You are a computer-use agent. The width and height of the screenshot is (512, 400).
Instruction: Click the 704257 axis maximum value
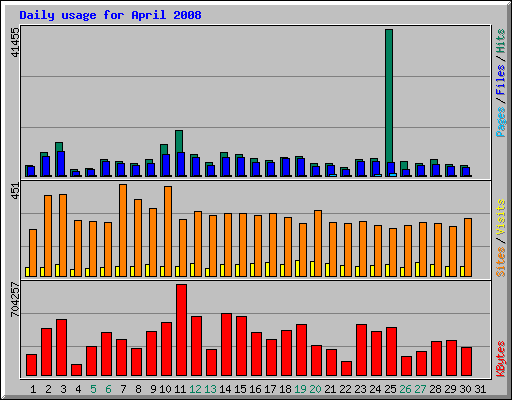(x=15, y=300)
